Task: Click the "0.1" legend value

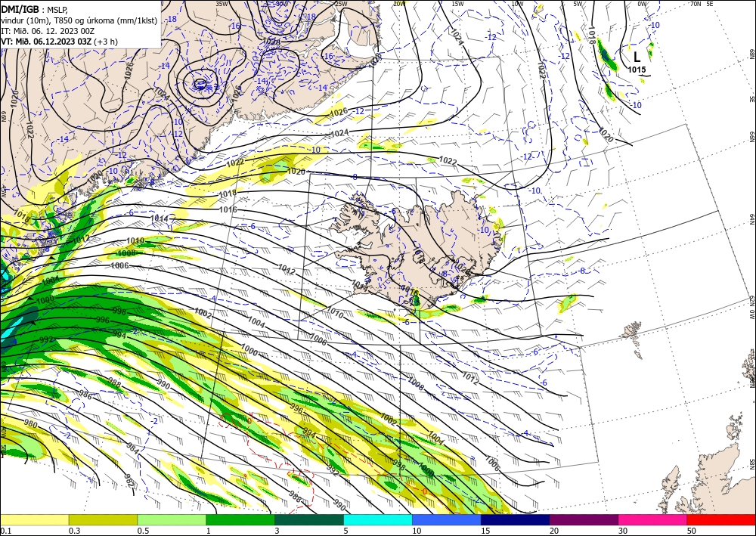Action: 5,531
